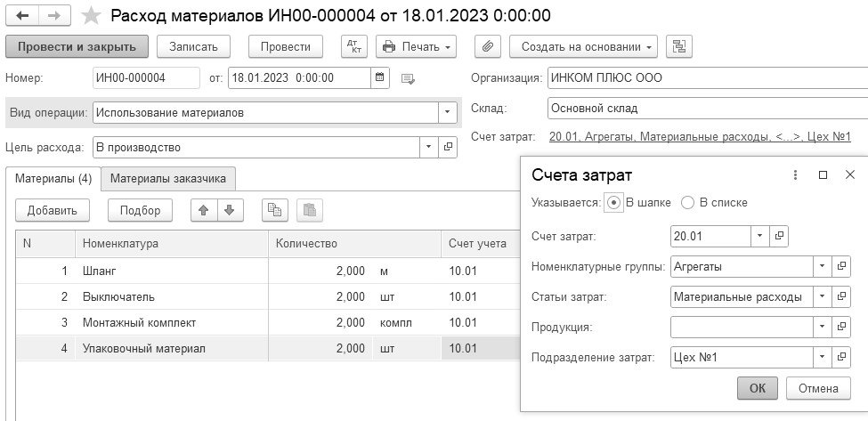Expand Счет затрат 20.01 dropdown arrow
The image size is (868, 421).
[759, 236]
